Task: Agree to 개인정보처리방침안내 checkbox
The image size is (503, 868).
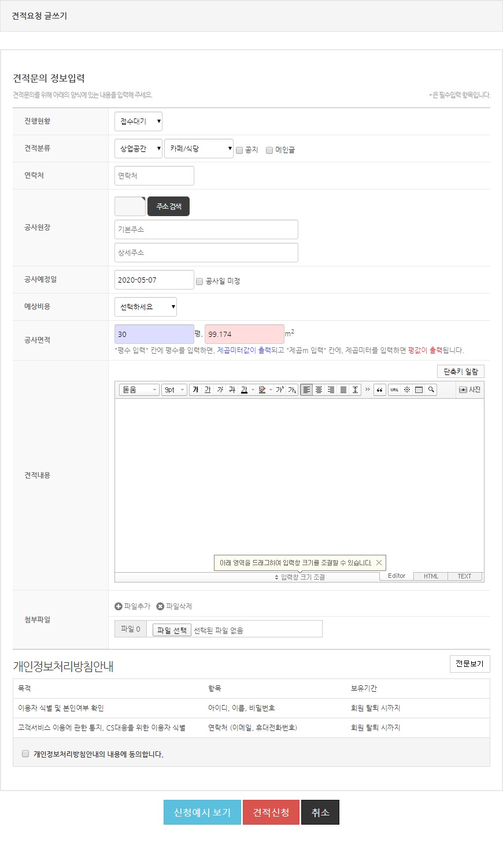Action: (25, 754)
